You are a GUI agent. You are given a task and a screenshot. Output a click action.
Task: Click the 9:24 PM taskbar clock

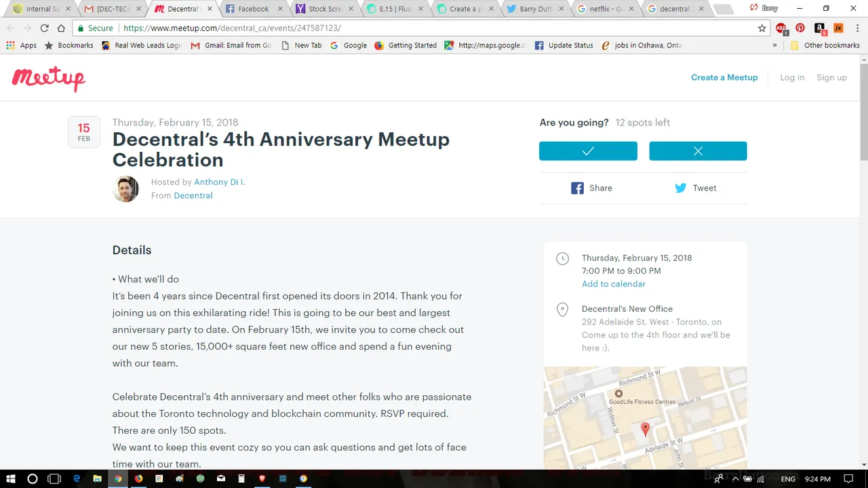pos(817,479)
